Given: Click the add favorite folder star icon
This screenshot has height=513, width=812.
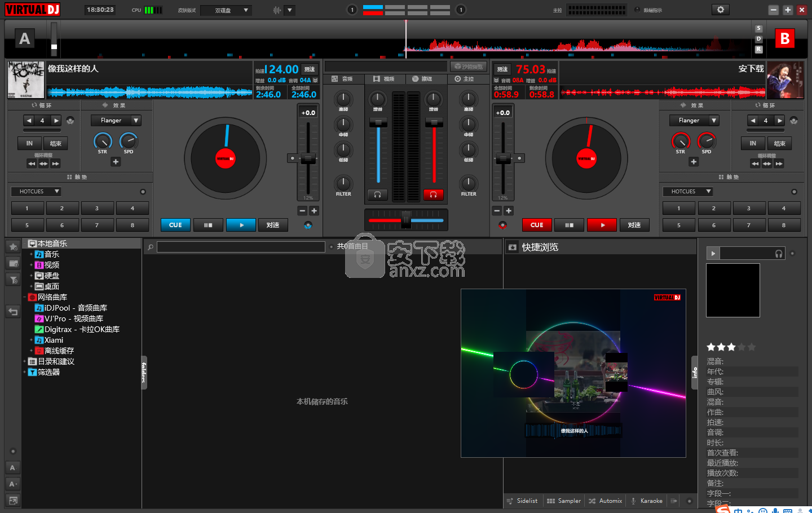Looking at the screenshot, I should click(13, 247).
